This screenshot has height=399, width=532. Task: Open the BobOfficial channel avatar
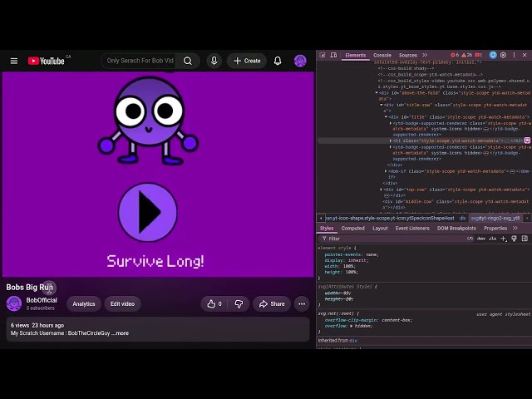pyautogui.click(x=14, y=303)
